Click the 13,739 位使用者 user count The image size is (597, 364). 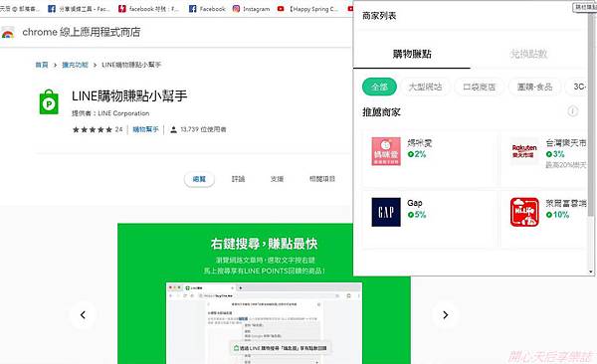pos(203,129)
